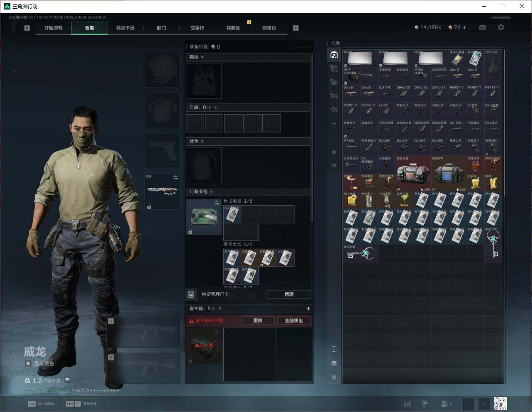Screen dimensions: 532x412
Task: Open the weight details list icon
Action: point(67,380)
